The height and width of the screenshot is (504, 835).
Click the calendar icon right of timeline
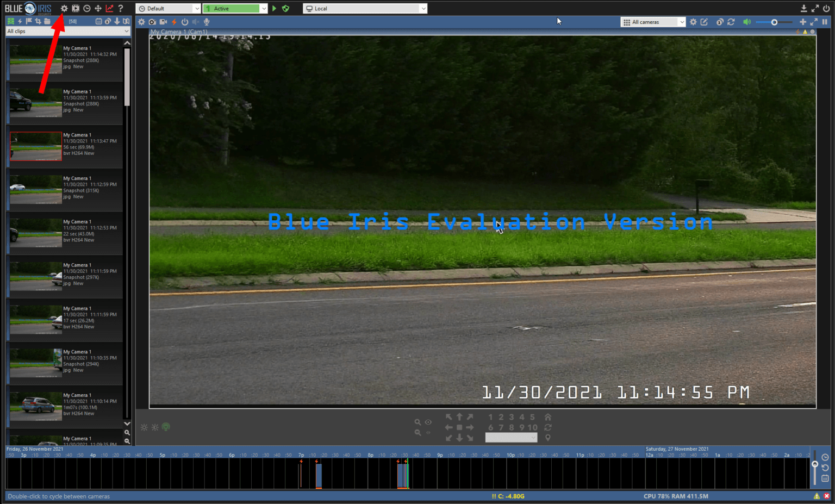coord(825,478)
